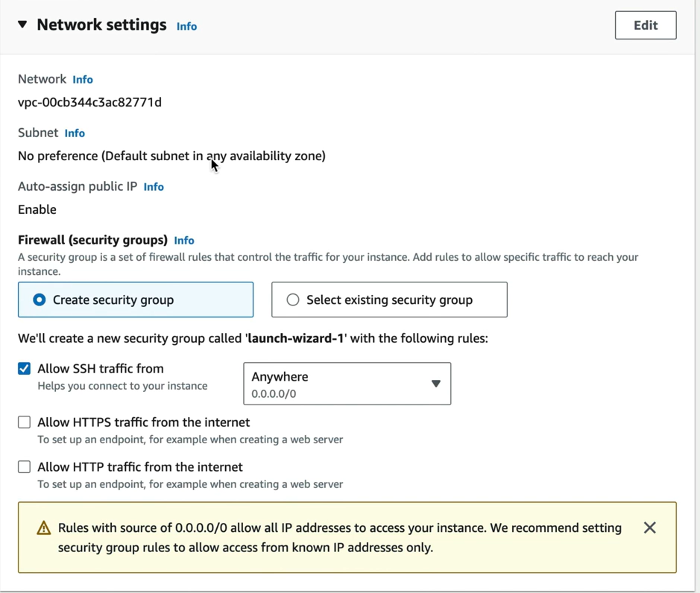Open Info link beside Auto-assign public IP
This screenshot has width=700, height=593.
click(x=154, y=186)
